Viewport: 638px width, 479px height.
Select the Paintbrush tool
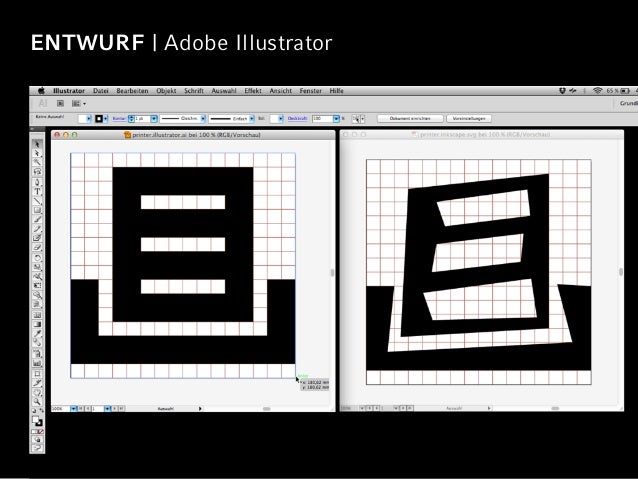(37, 220)
